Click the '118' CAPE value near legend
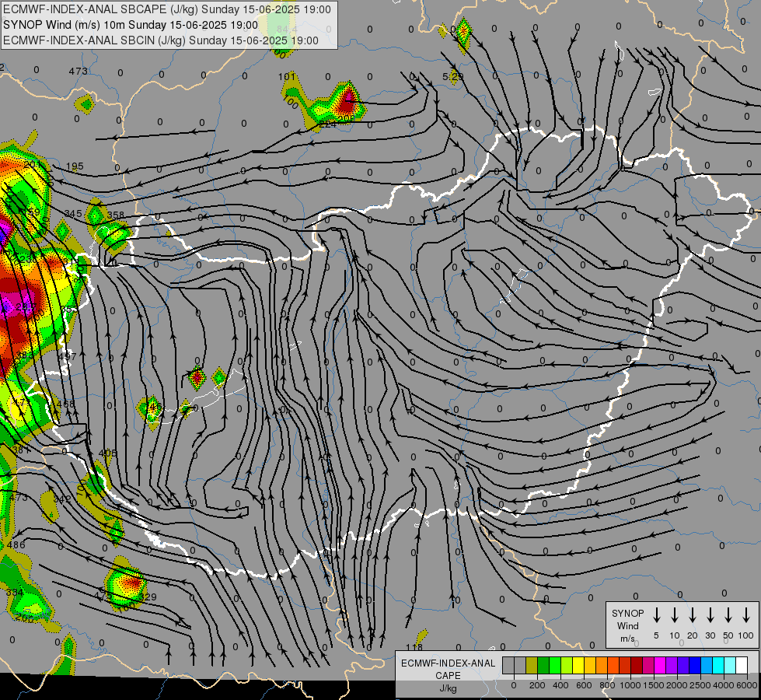The width and height of the screenshot is (761, 700). [414, 647]
